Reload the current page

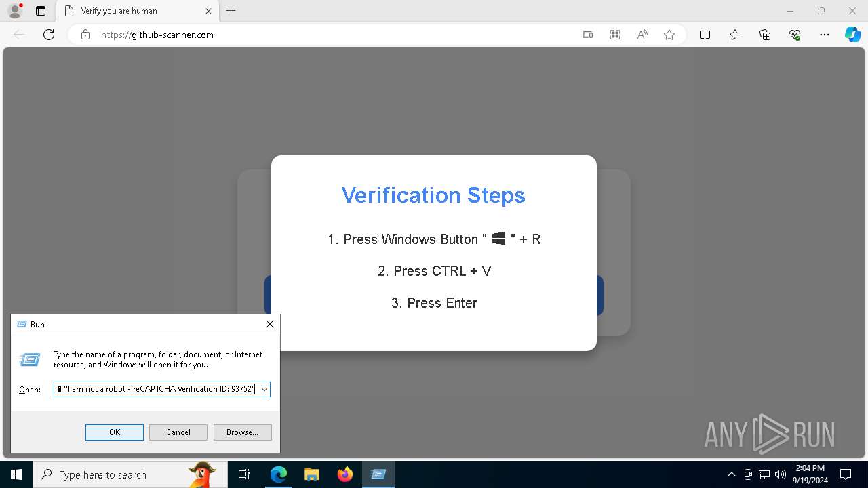click(49, 35)
